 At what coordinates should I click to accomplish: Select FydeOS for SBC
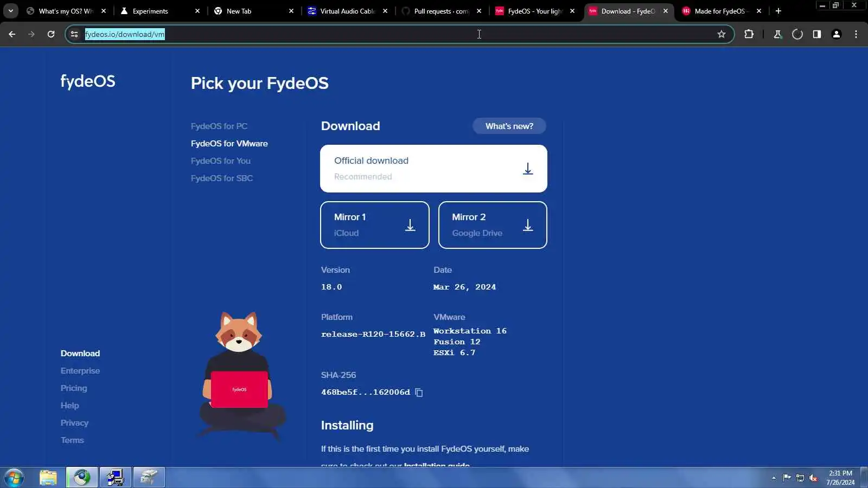tap(222, 178)
